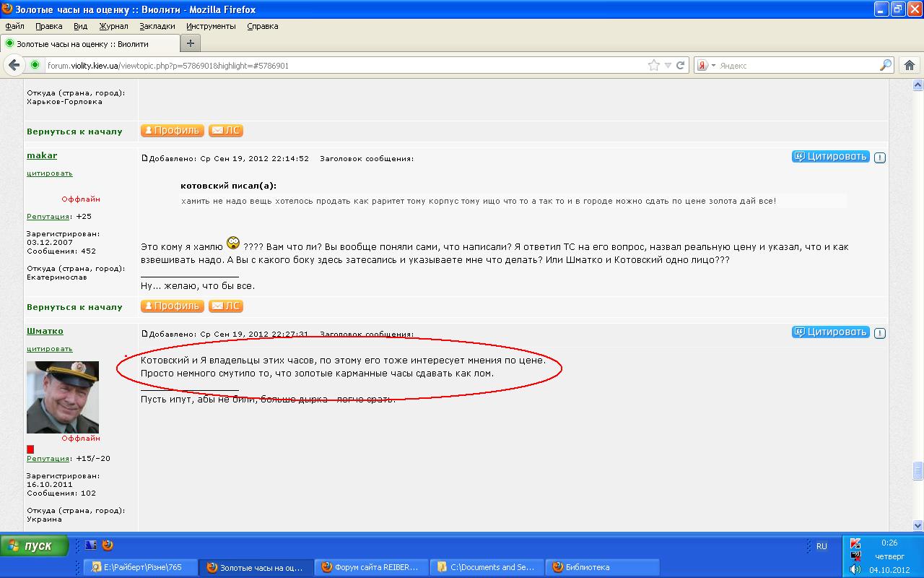Switch to "C:\Documents and Se..." taskbar window

coord(487,567)
